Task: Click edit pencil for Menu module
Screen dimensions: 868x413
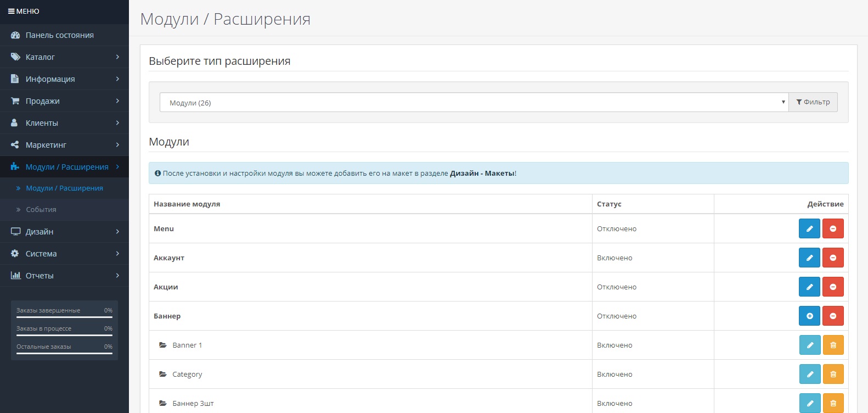Action: coord(809,228)
